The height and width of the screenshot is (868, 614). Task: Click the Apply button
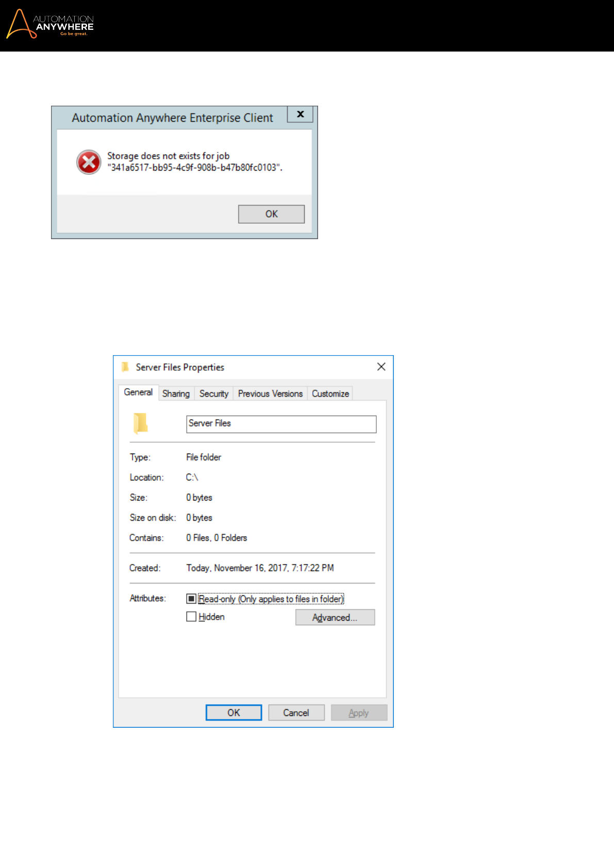pyautogui.click(x=359, y=712)
